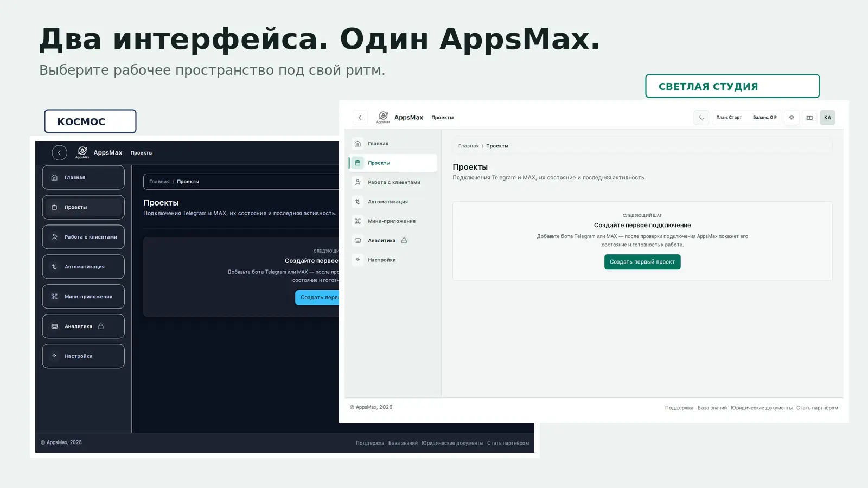The image size is (868, 488).
Task: Click Проекты title in light top bar
Action: coord(443,118)
